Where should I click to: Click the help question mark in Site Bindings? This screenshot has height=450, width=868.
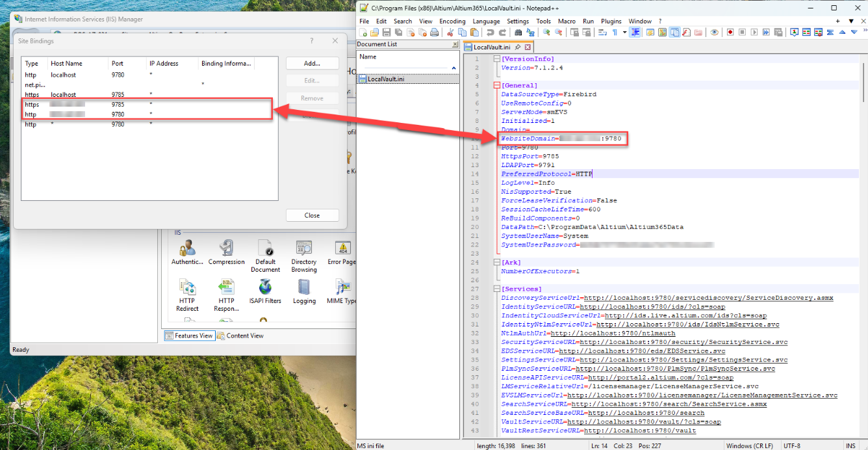(x=312, y=40)
